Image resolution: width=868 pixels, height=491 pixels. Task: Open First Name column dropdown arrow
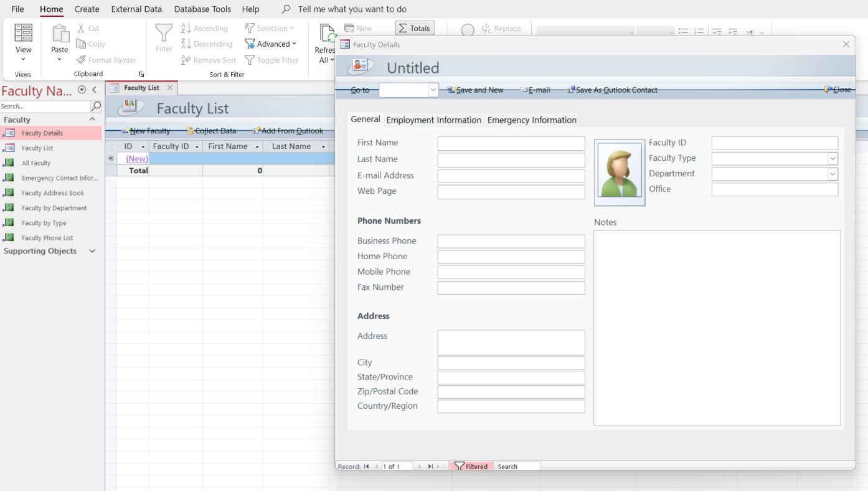[257, 146]
